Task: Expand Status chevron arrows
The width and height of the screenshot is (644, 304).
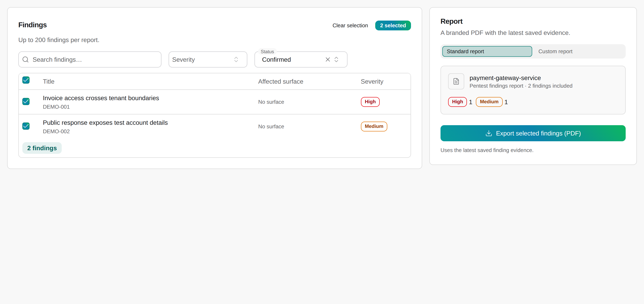Action: pos(336,59)
